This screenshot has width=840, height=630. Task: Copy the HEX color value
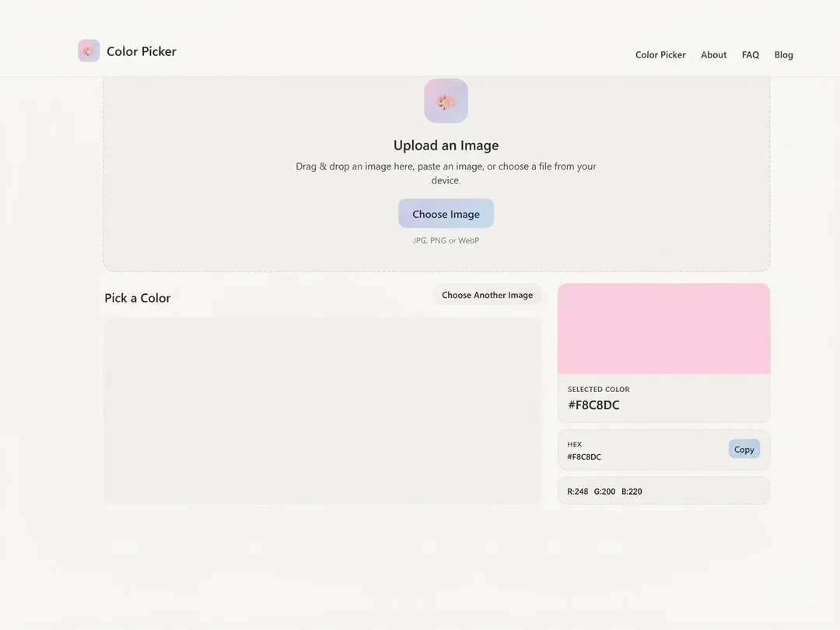click(744, 450)
